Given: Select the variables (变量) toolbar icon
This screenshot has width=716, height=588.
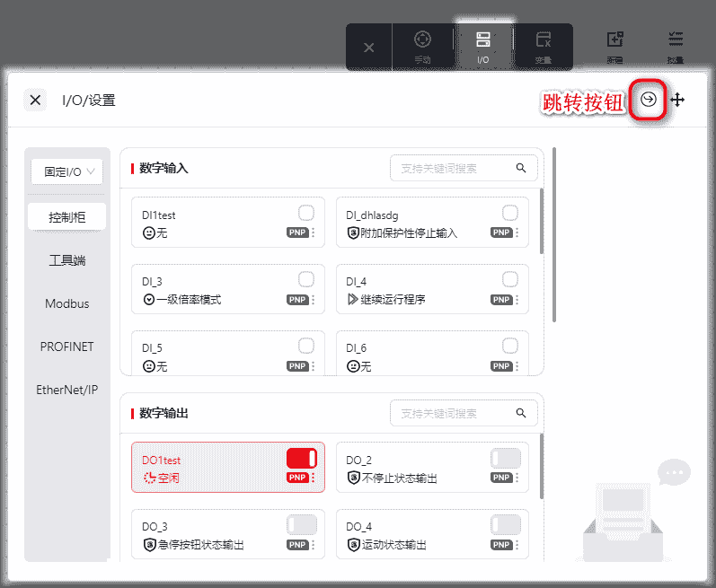Looking at the screenshot, I should [x=543, y=47].
